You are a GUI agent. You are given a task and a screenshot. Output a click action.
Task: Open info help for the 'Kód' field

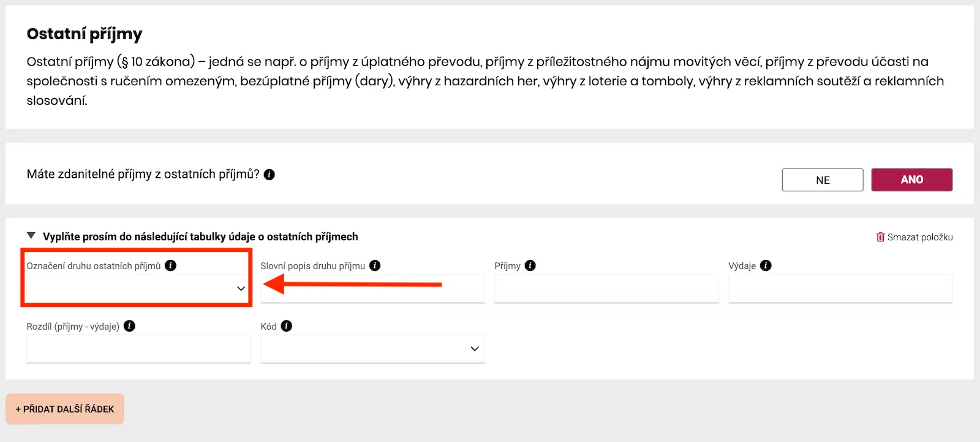285,326
